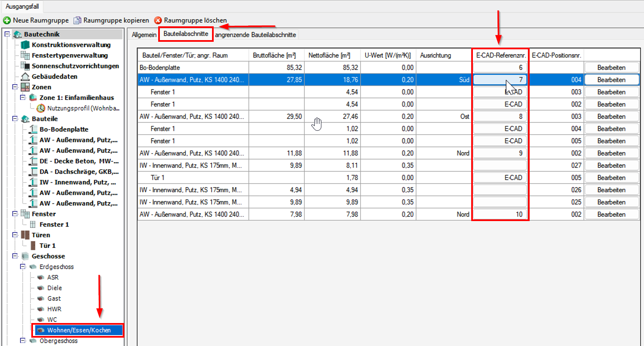
Task: Collapse the Erdgeschoss floor node
Action: pyautogui.click(x=23, y=267)
